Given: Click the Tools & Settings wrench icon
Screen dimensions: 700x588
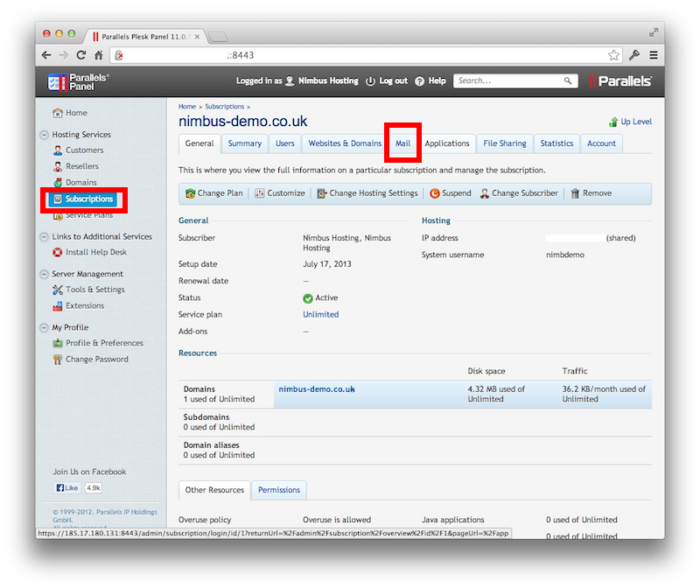Looking at the screenshot, I should [58, 290].
